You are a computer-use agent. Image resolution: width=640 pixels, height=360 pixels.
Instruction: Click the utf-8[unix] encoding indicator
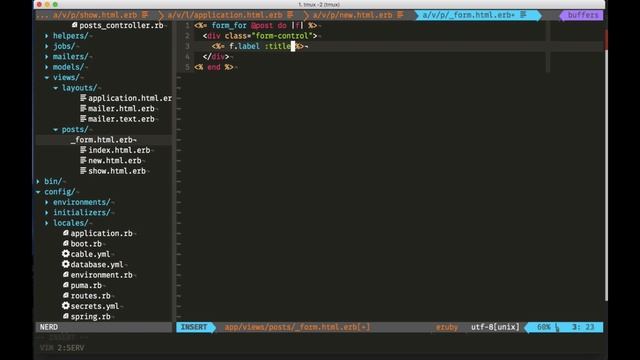coord(495,327)
